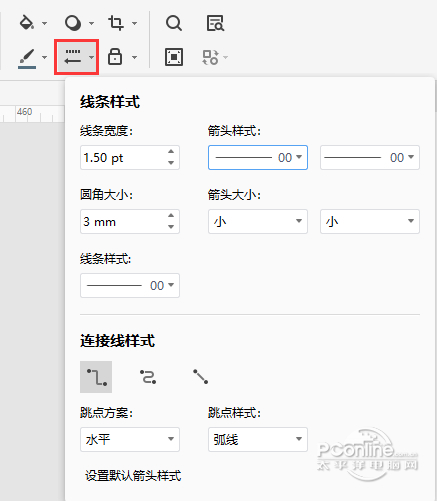
Task: Expand the shadow options arrow
Action: click(x=91, y=23)
